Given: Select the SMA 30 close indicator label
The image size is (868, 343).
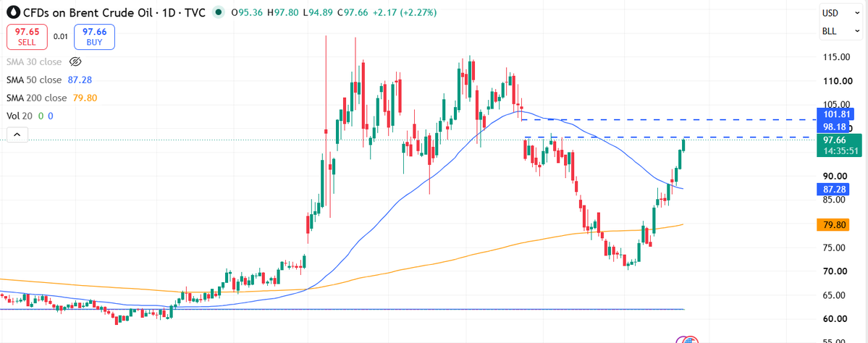Looking at the screenshot, I should tap(34, 62).
